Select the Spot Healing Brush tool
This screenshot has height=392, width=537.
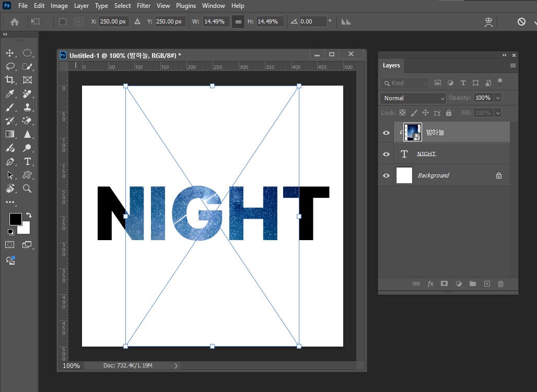27,93
